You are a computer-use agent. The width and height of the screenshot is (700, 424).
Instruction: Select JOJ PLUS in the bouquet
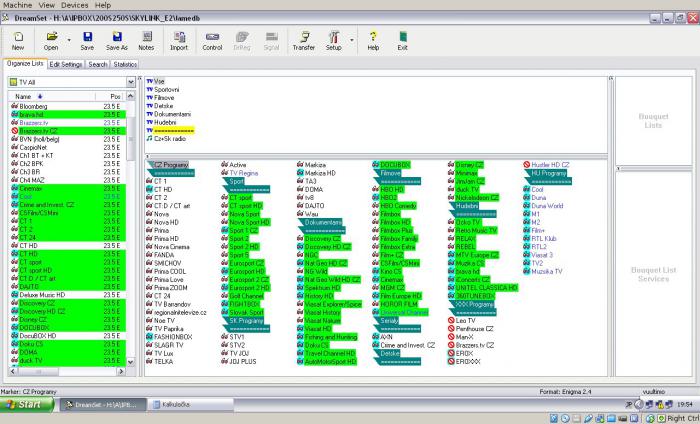tap(239, 362)
